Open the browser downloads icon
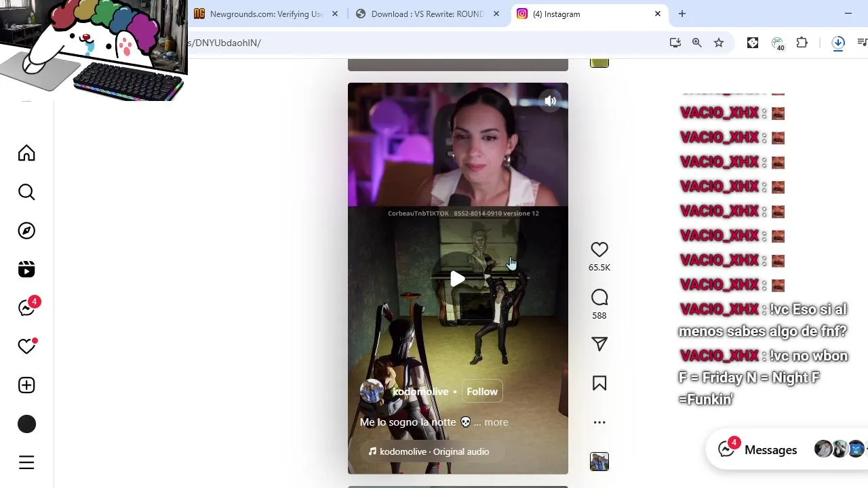Screen dimensions: 868x488 tap(838, 43)
